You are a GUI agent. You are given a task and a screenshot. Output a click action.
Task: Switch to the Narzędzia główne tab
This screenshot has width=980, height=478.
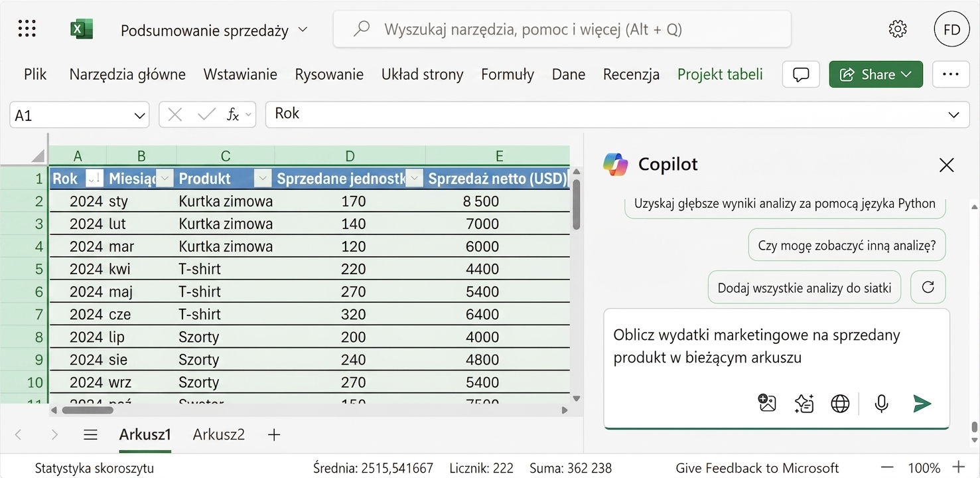point(127,74)
